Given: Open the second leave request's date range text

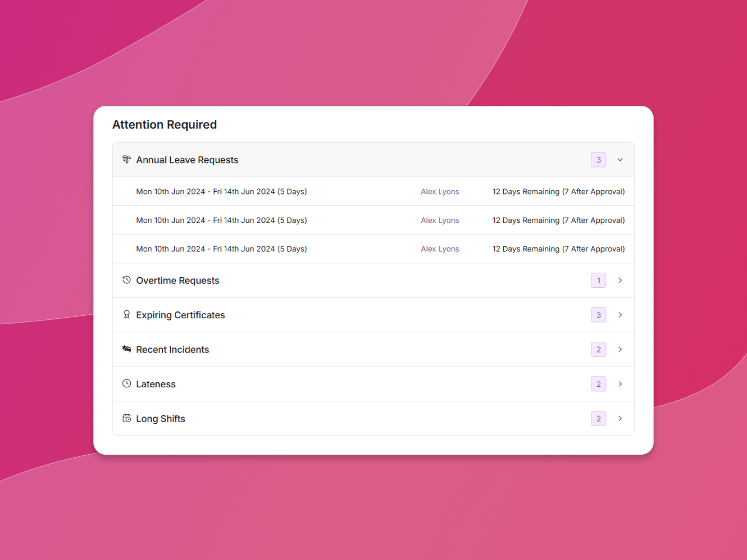Looking at the screenshot, I should 222,220.
